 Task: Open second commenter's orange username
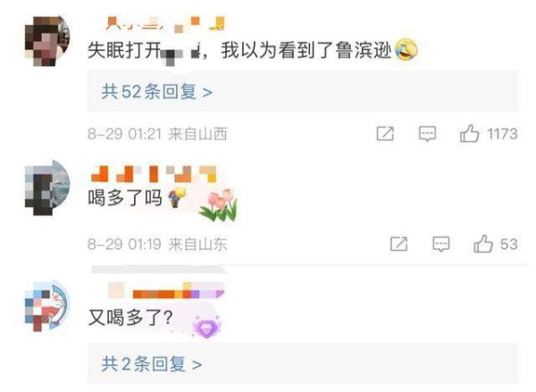[154, 174]
